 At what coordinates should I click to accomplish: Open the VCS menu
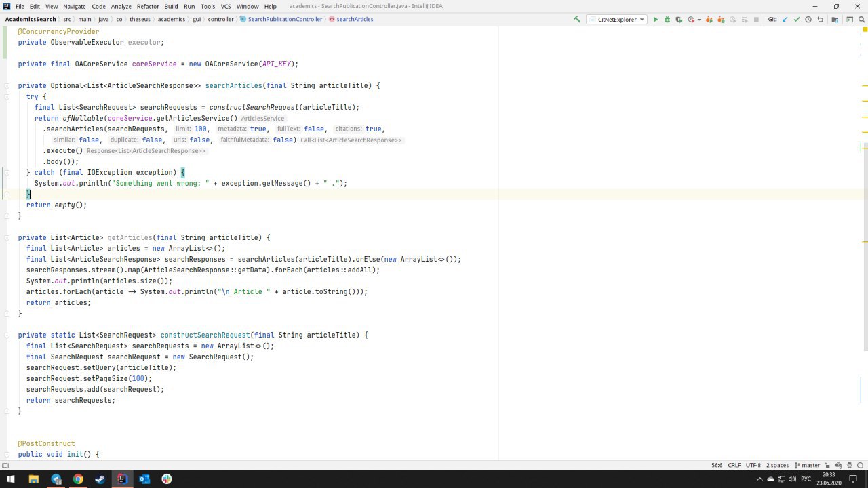click(226, 6)
